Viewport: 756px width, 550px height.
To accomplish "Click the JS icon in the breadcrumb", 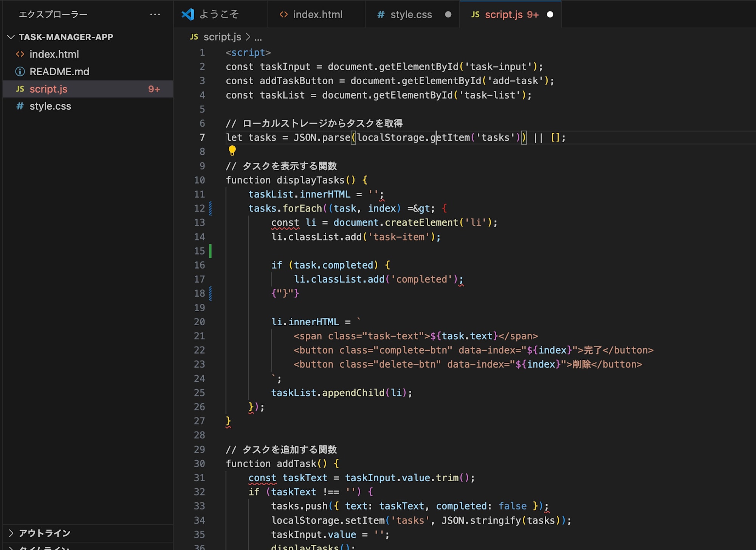I will click(194, 37).
